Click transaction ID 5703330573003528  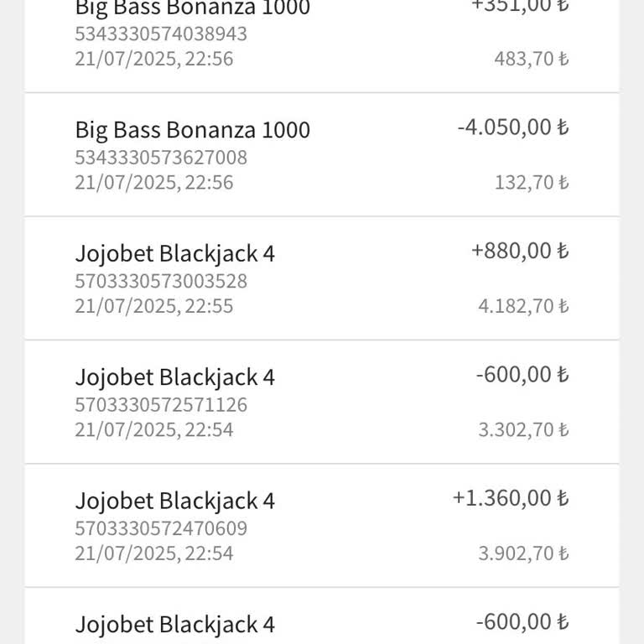coord(161,281)
